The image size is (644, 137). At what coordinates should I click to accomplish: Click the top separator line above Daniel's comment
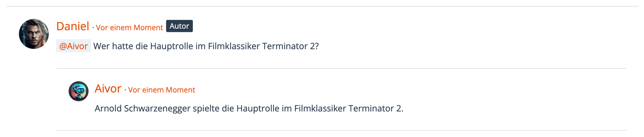[322, 6]
